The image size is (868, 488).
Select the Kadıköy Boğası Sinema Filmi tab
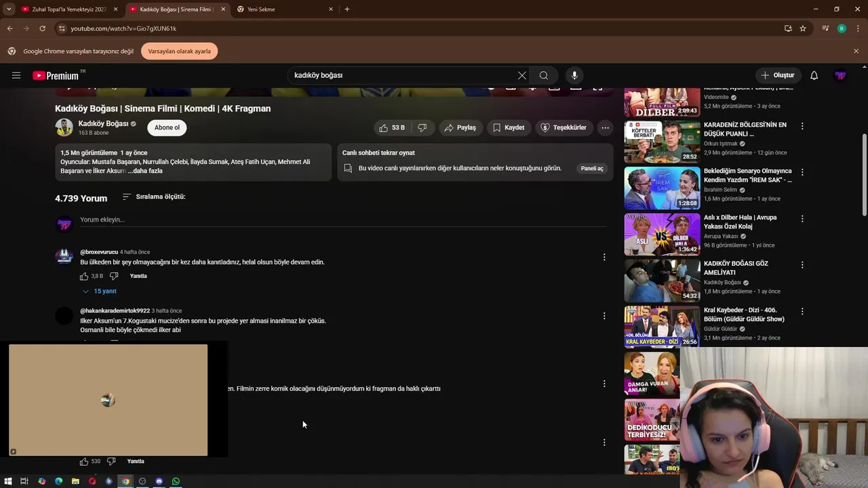[x=176, y=9]
